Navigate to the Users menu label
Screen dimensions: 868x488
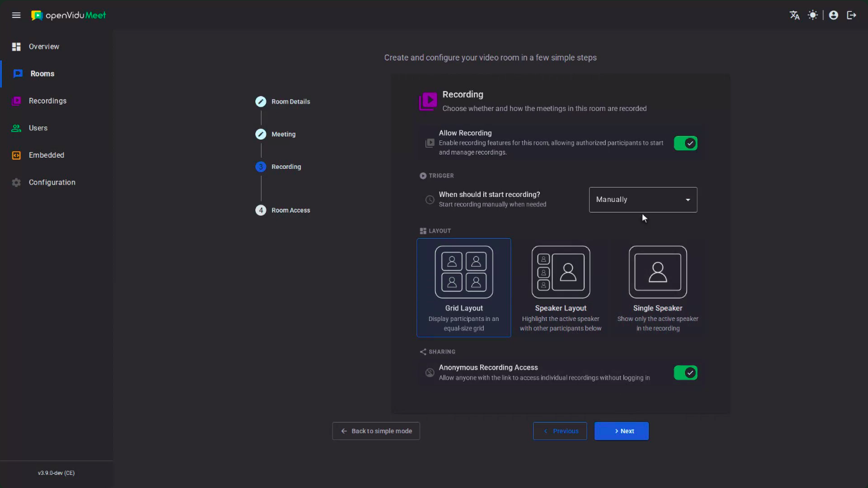(38, 128)
